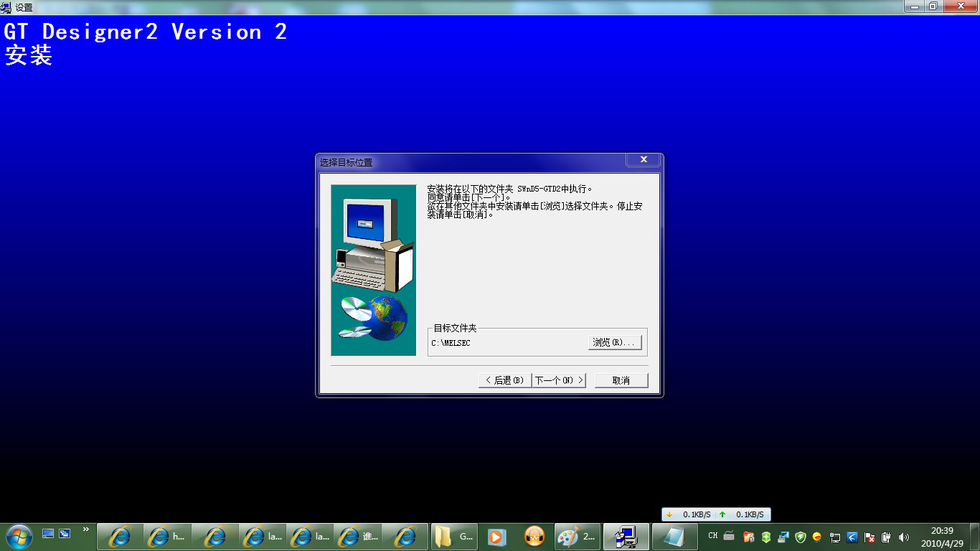The width and height of the screenshot is (980, 551).
Task: Click the C:\MELSEC destination folder path
Action: pos(451,343)
